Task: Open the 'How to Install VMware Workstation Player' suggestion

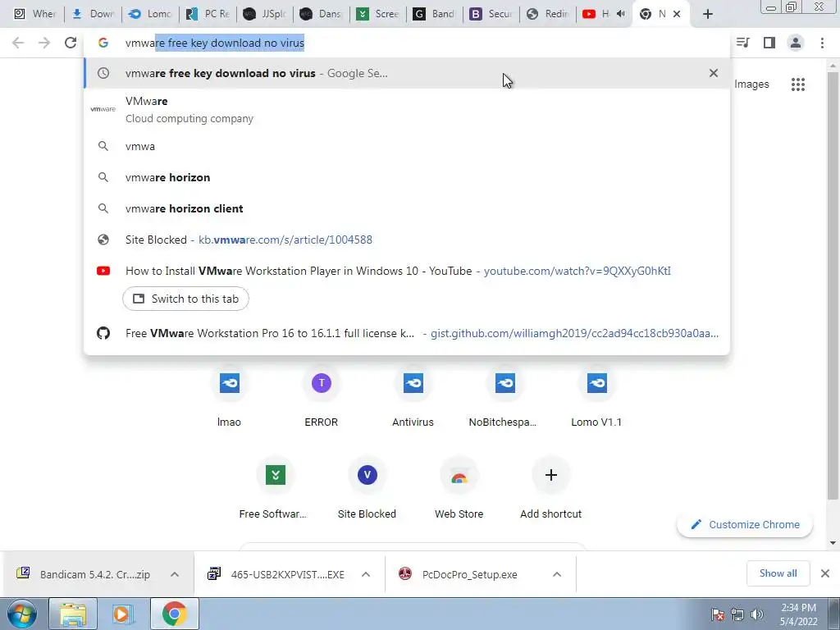Action: click(407, 271)
